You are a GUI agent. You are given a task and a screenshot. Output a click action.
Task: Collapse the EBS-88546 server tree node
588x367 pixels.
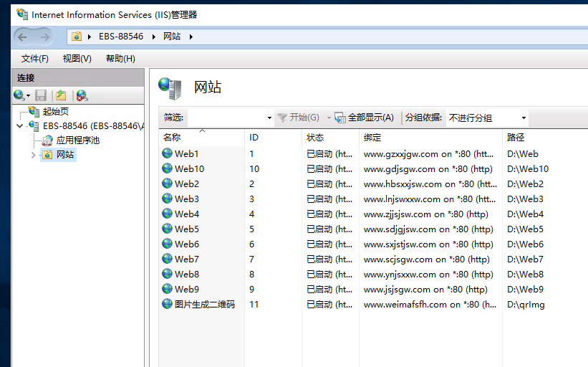click(19, 125)
